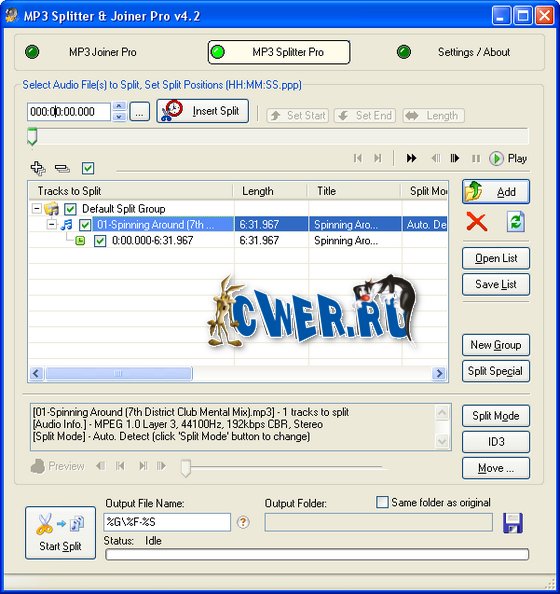Toggle the check-all checkbox icon above track list
This screenshot has width=560, height=594.
coord(88,168)
